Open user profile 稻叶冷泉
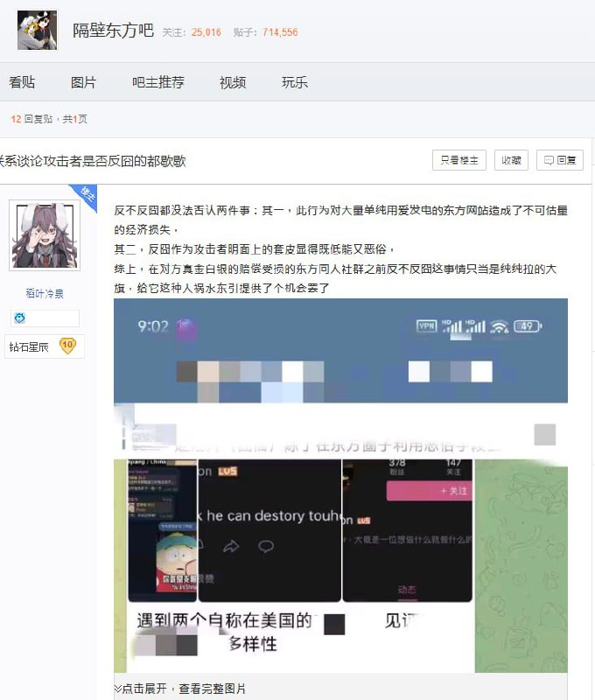The height and width of the screenshot is (700, 595). tap(45, 293)
